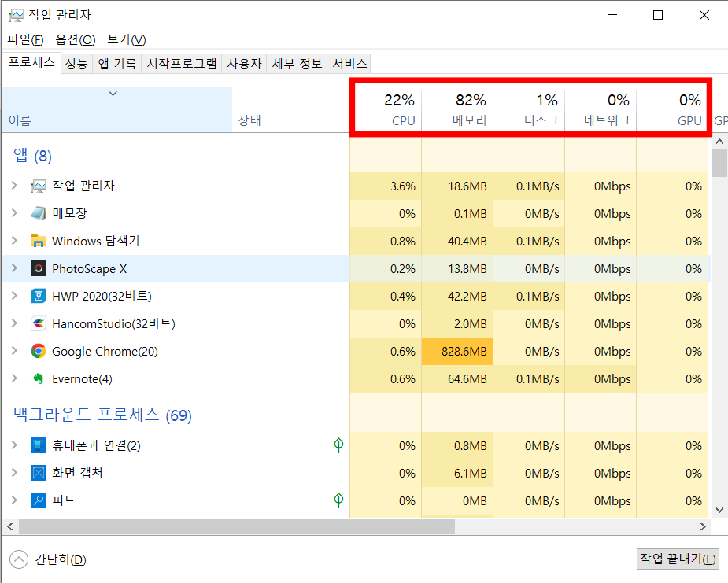728x583 pixels.
Task: Click the 피드 search icon
Action: pyautogui.click(x=38, y=500)
